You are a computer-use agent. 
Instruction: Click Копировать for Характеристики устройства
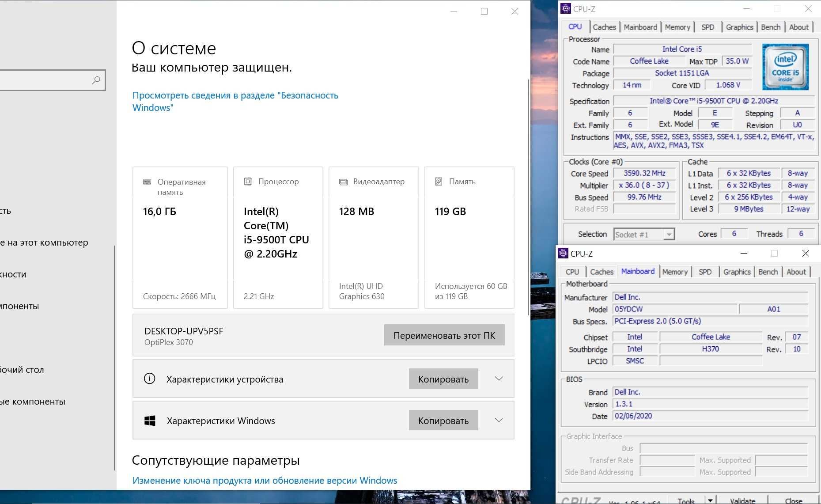tap(443, 379)
